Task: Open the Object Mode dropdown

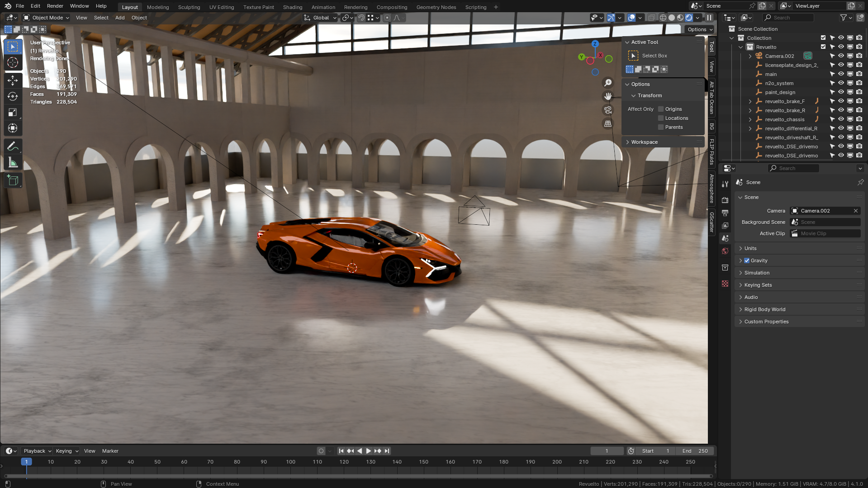Action: (45, 18)
